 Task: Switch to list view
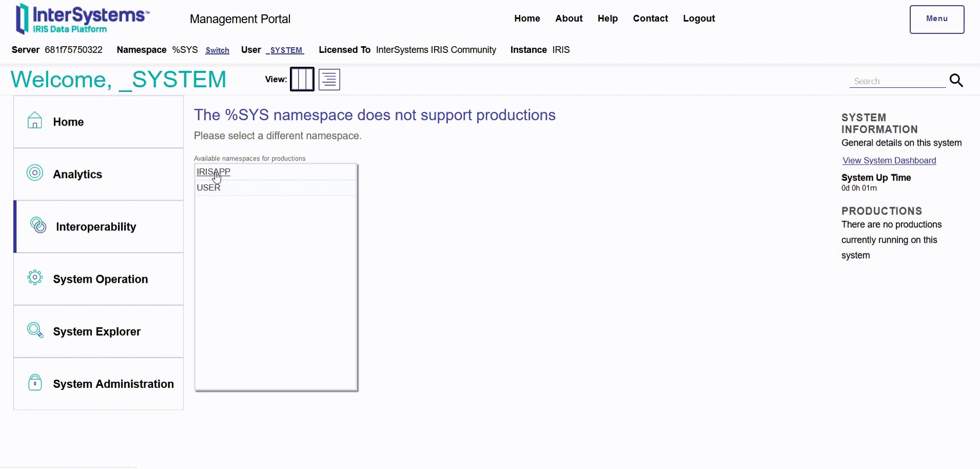[x=329, y=80]
